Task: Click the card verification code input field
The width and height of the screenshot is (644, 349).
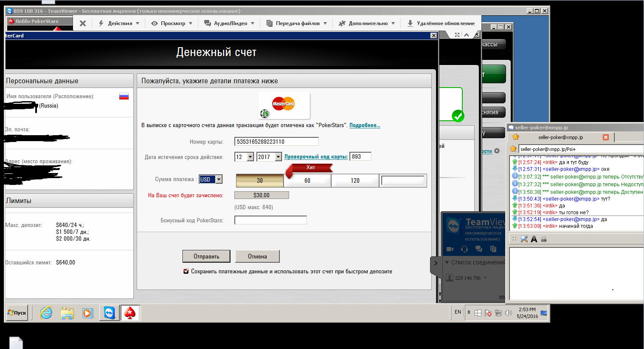Action: [x=360, y=156]
